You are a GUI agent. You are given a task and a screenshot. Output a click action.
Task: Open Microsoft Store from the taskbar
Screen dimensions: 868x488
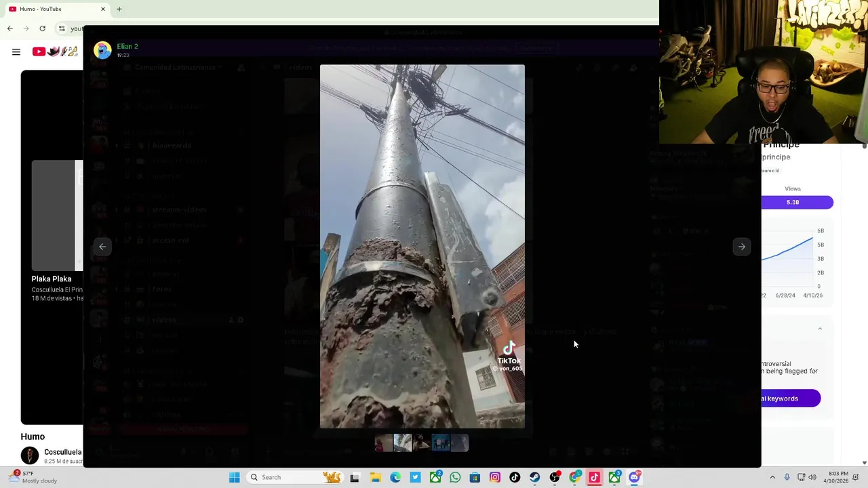(x=475, y=477)
